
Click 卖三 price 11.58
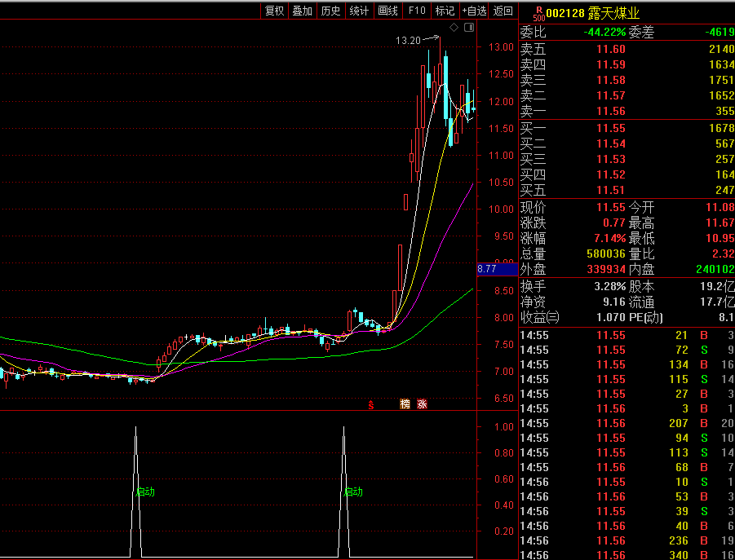coord(611,80)
